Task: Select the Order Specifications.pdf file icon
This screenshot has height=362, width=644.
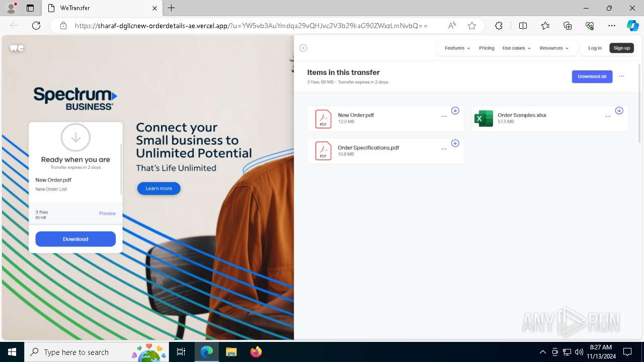Action: 323,151
